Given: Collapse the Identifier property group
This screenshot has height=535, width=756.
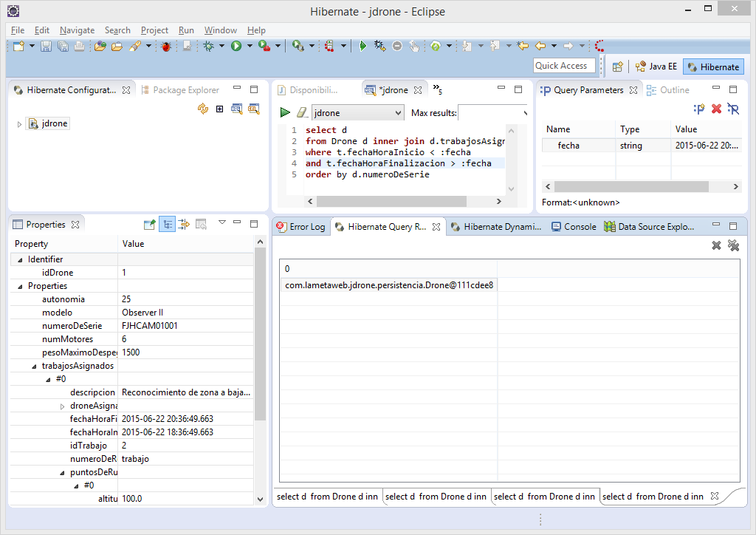Looking at the screenshot, I should [x=20, y=260].
